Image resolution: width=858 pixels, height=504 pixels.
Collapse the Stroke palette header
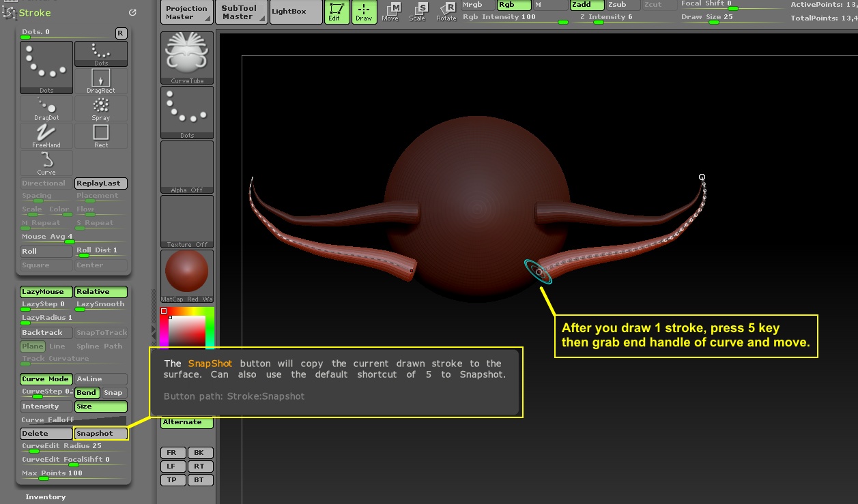[35, 13]
